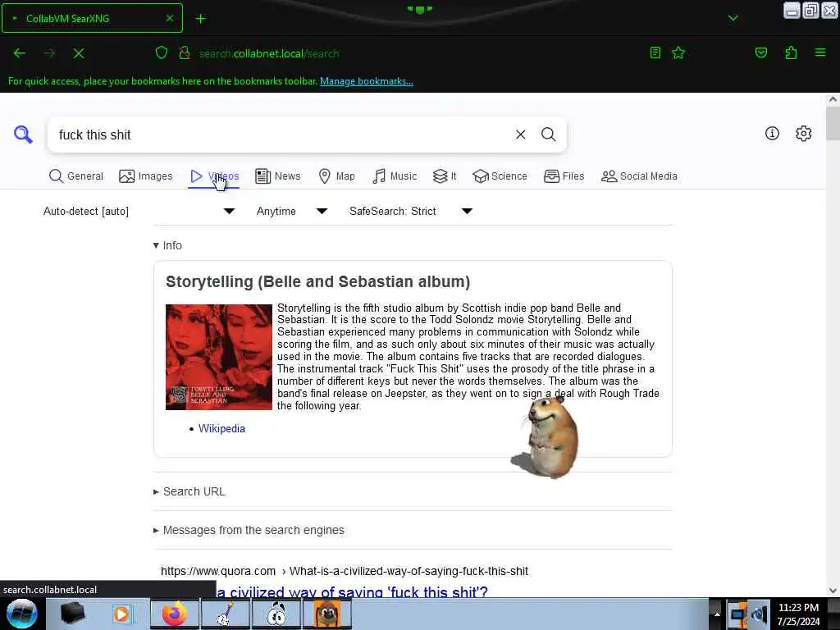The width and height of the screenshot is (840, 630).
Task: Open the Extensions puzzle icon
Action: (x=791, y=52)
